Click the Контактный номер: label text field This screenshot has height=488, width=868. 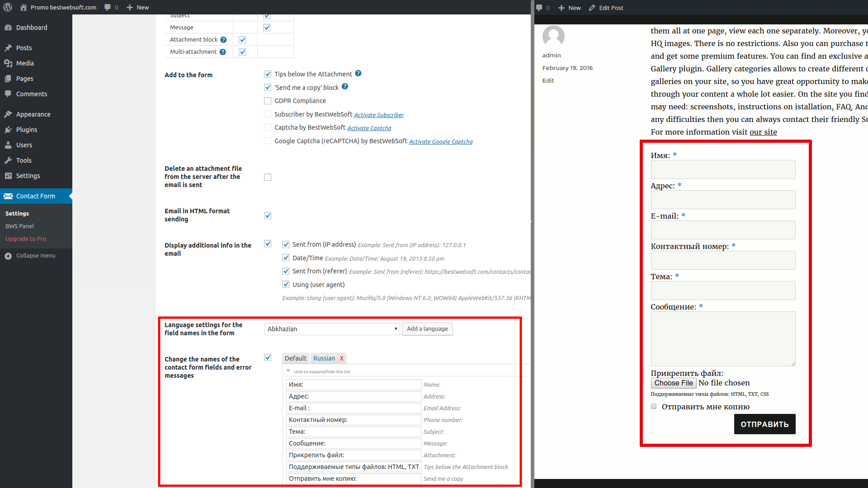pos(354,420)
